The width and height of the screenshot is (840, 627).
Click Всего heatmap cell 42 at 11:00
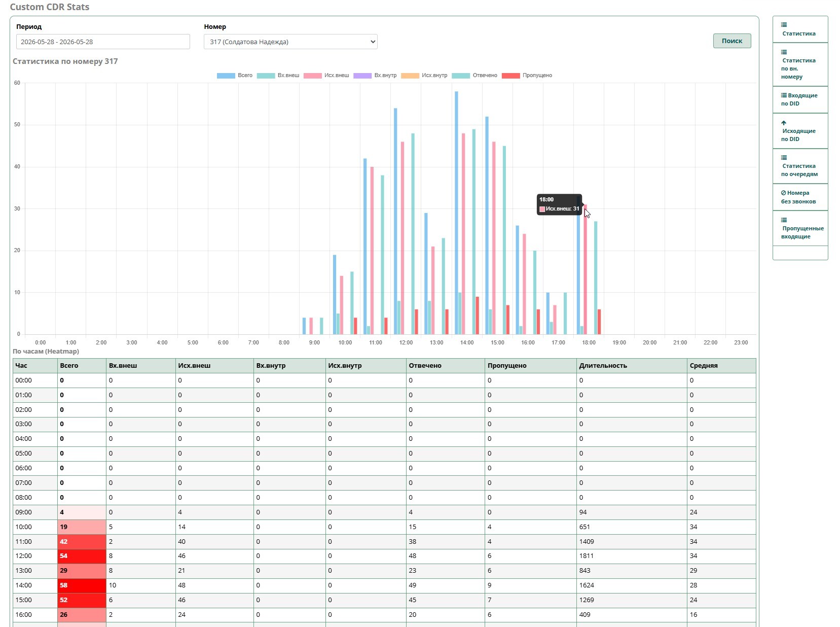82,542
